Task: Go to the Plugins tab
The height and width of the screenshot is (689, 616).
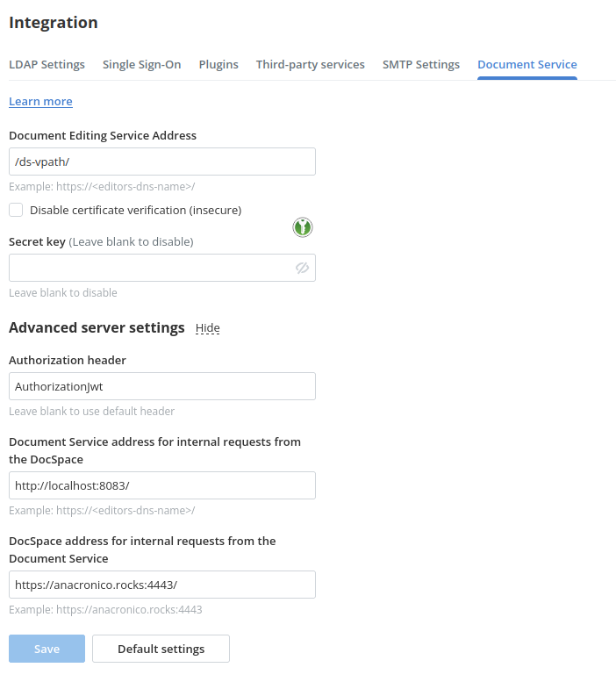Action: [x=218, y=64]
